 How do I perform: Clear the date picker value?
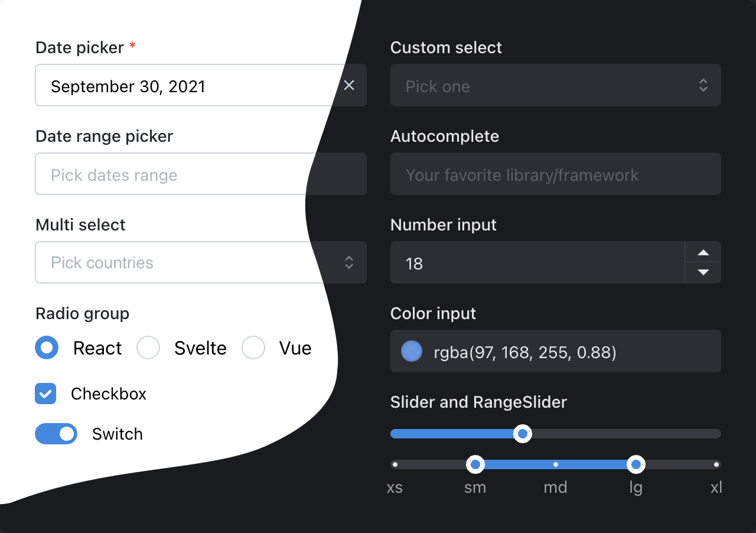click(x=349, y=85)
